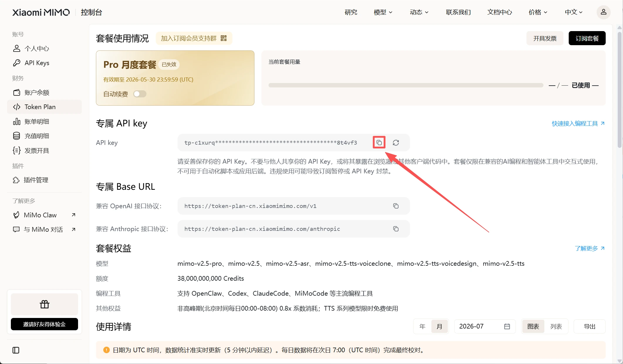
Task: Click 加入订阅会员支持群 badge
Action: pyautogui.click(x=194, y=38)
